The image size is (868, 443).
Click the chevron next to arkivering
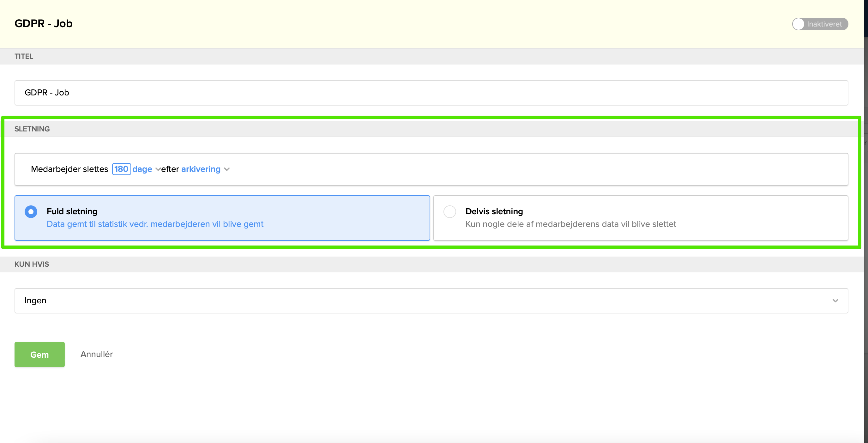click(227, 169)
